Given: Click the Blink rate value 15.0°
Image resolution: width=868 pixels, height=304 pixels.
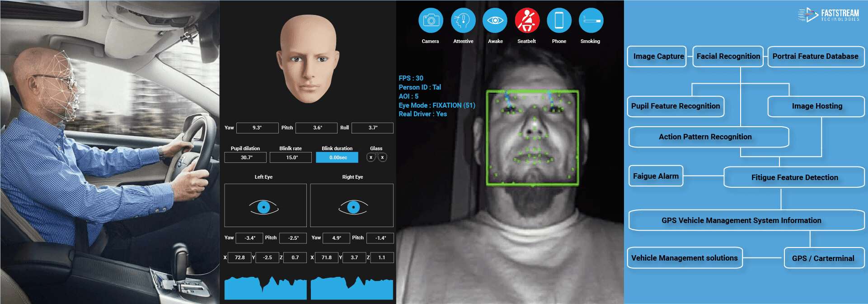Looking at the screenshot, I should 291,157.
